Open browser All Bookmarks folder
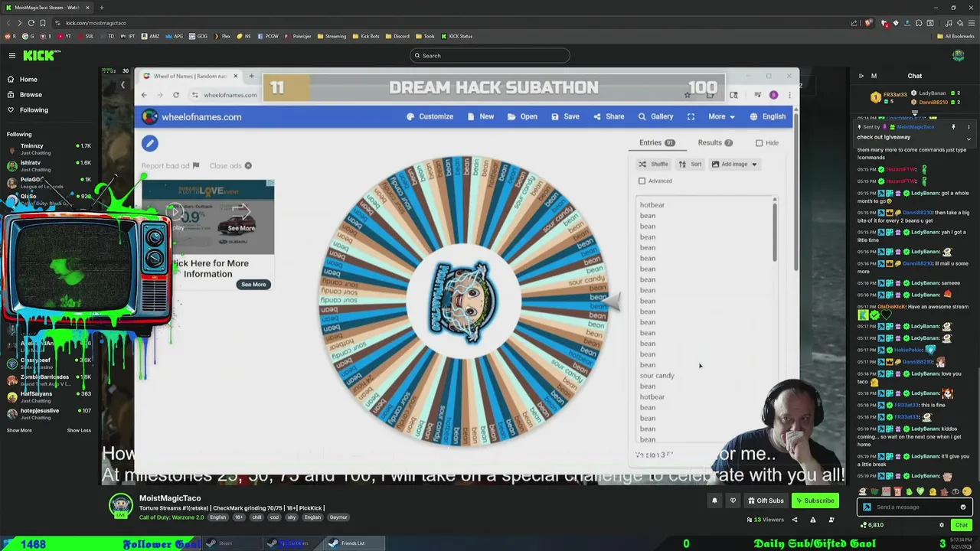 [956, 36]
